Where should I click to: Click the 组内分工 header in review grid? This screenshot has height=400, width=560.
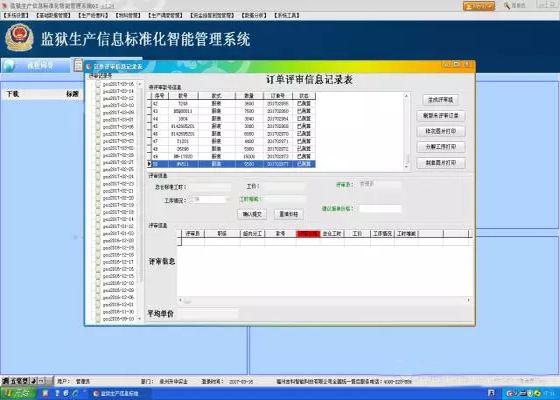coord(253,234)
